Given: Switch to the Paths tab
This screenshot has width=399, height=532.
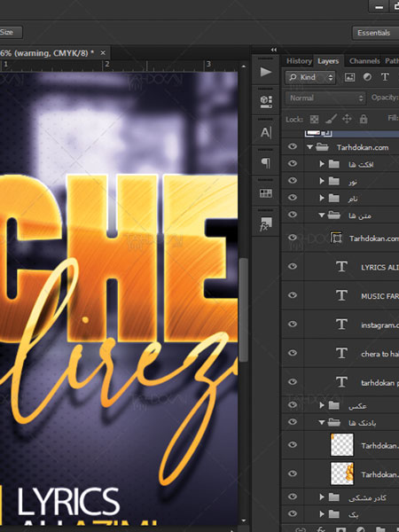Looking at the screenshot, I should click(x=392, y=61).
